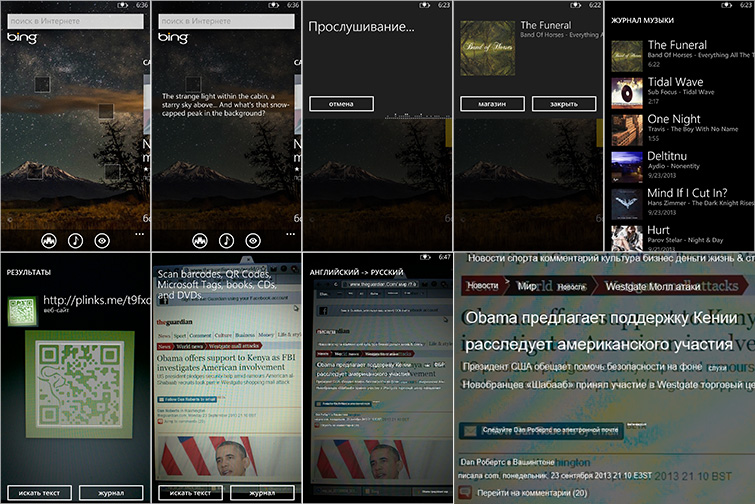Open the three-dot menu on the caption-free Bing screen
Viewport: 755px width, 504px height.
[140, 234]
